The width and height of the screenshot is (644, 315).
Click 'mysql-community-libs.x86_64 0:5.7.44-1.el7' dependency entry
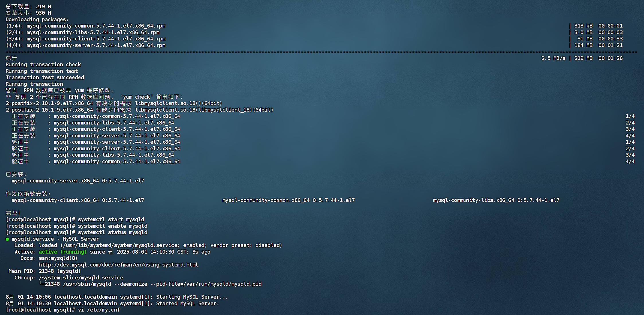pos(496,200)
